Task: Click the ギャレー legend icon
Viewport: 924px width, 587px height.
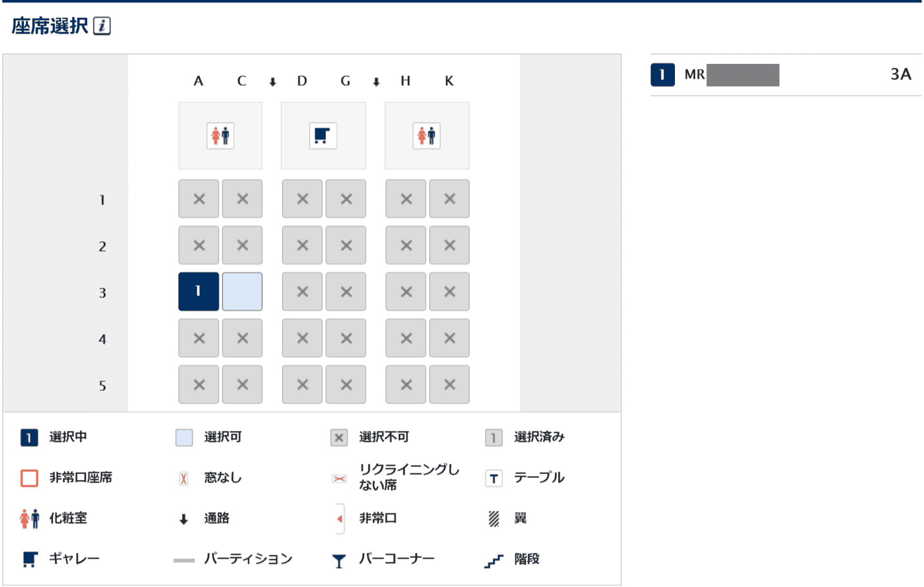Action: (30, 559)
